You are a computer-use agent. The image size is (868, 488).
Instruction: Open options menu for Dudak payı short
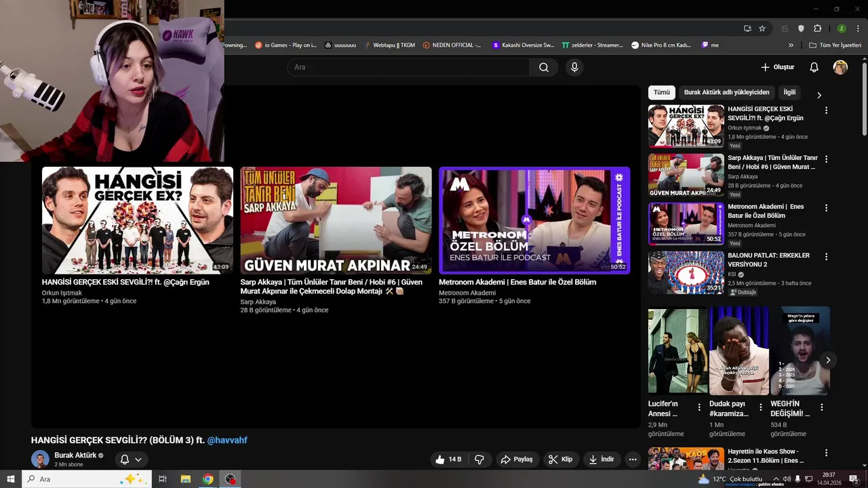760,407
